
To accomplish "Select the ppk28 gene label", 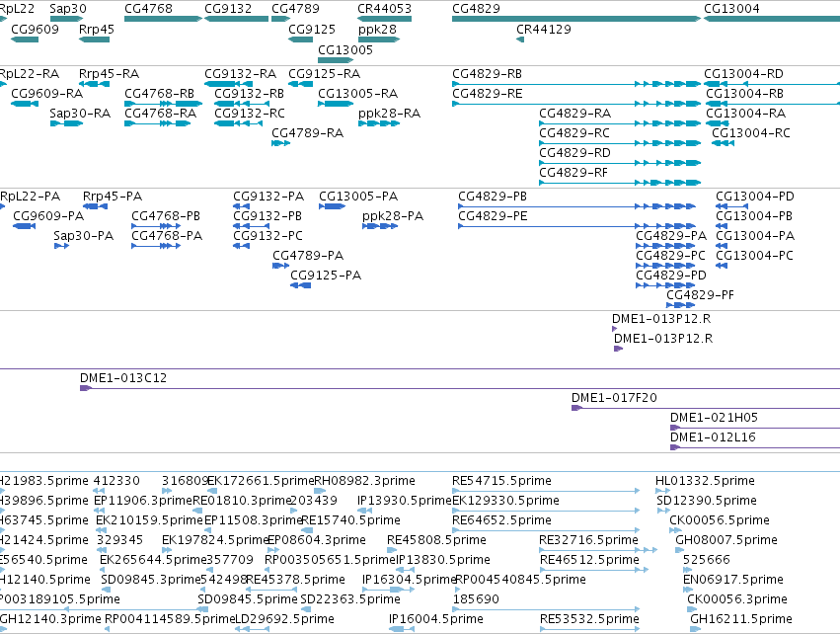I will [378, 29].
